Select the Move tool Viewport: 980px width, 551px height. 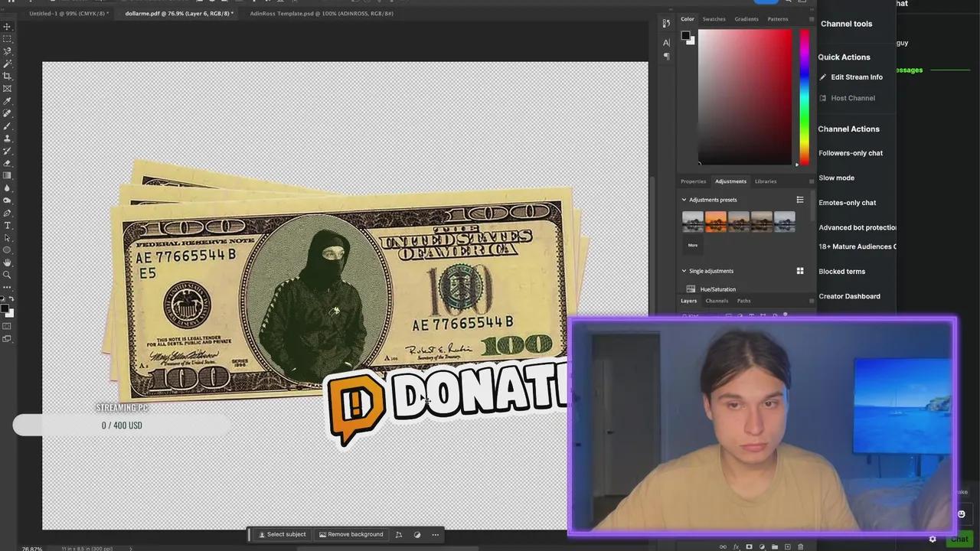coord(8,27)
